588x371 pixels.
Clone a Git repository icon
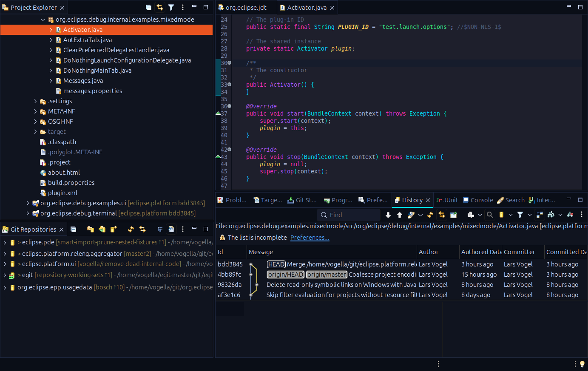pos(102,229)
